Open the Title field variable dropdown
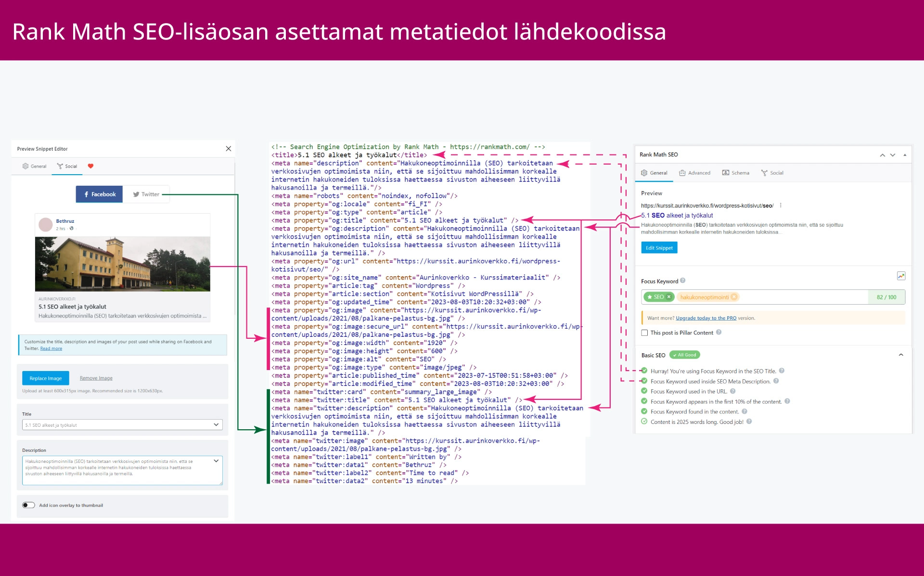Screen dimensions: 924x576 pyautogui.click(x=216, y=425)
